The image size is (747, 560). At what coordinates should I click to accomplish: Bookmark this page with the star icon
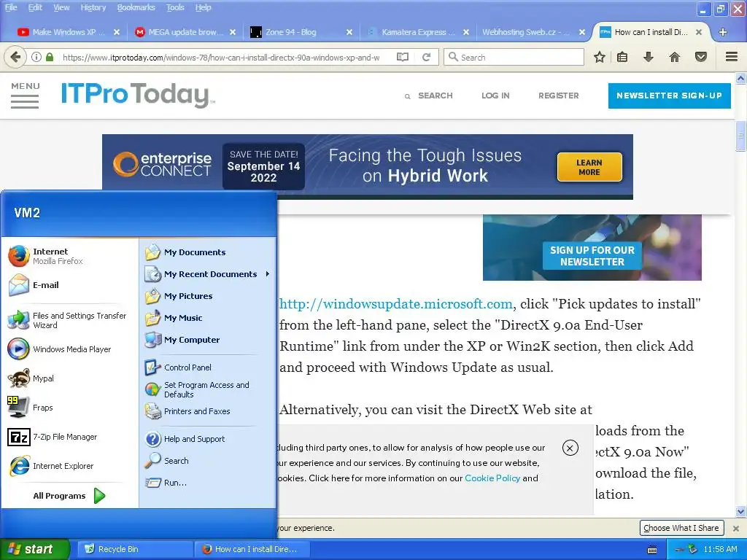pyautogui.click(x=600, y=57)
